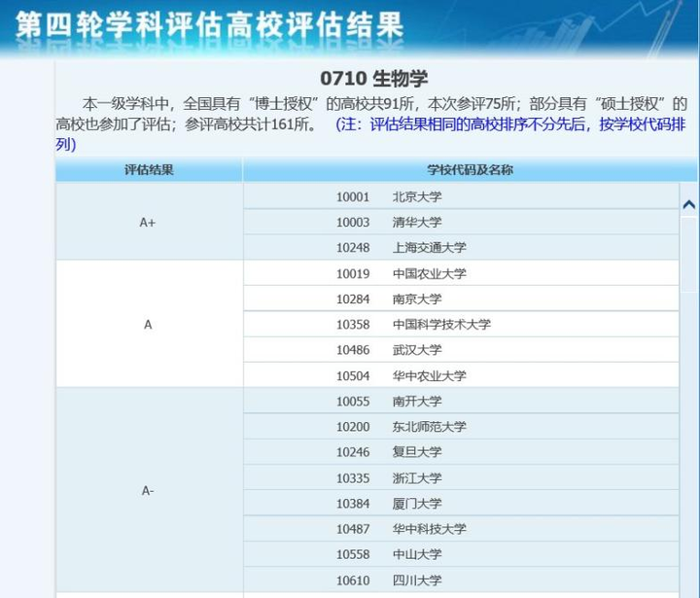The width and height of the screenshot is (700, 598).
Task: Select row 10003 清华大学
Action: (x=461, y=222)
